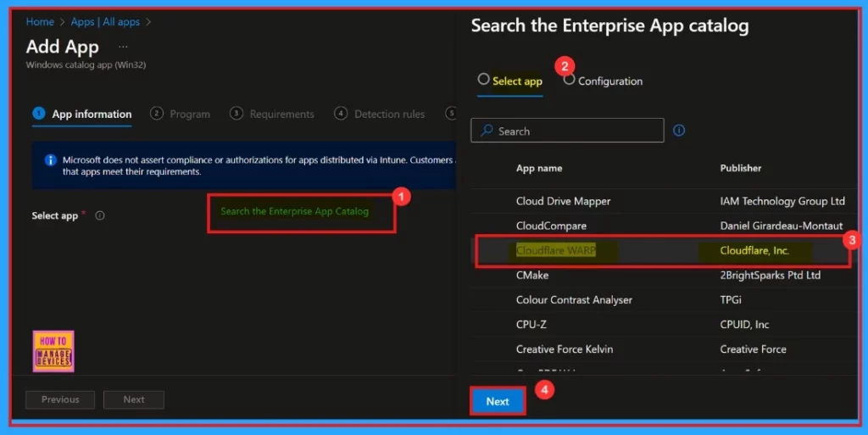This screenshot has width=868, height=435.
Task: Click publisher IAM Technology Group Ltd
Action: [x=782, y=202]
